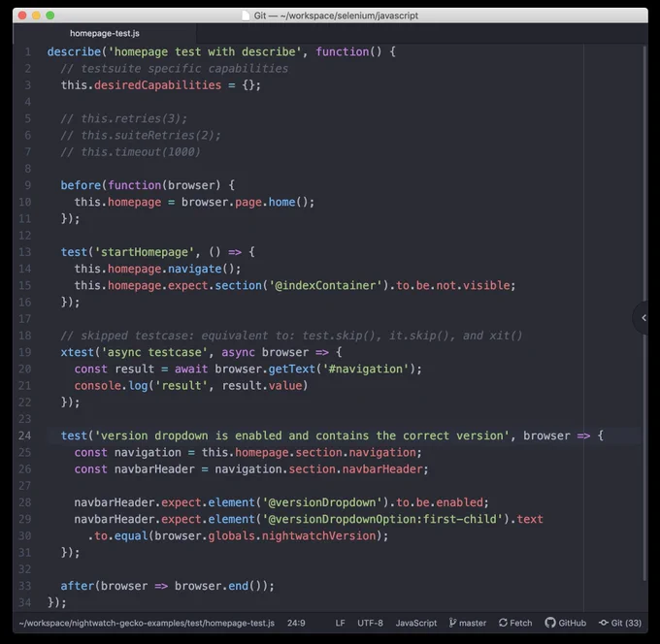The image size is (660, 644).
Task: Click 'console' on line 21
Action: click(x=98, y=386)
